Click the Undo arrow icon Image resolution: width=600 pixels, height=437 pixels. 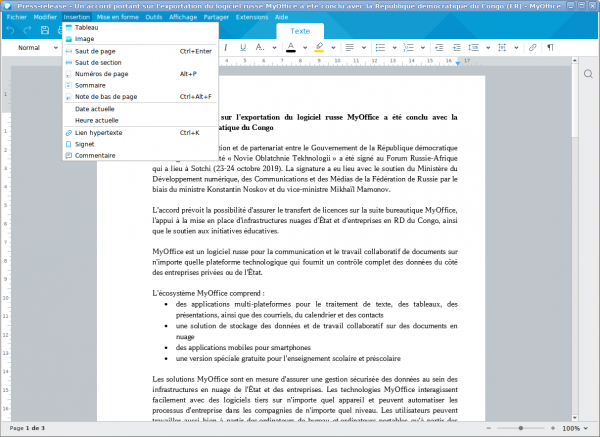pyautogui.click(x=10, y=31)
